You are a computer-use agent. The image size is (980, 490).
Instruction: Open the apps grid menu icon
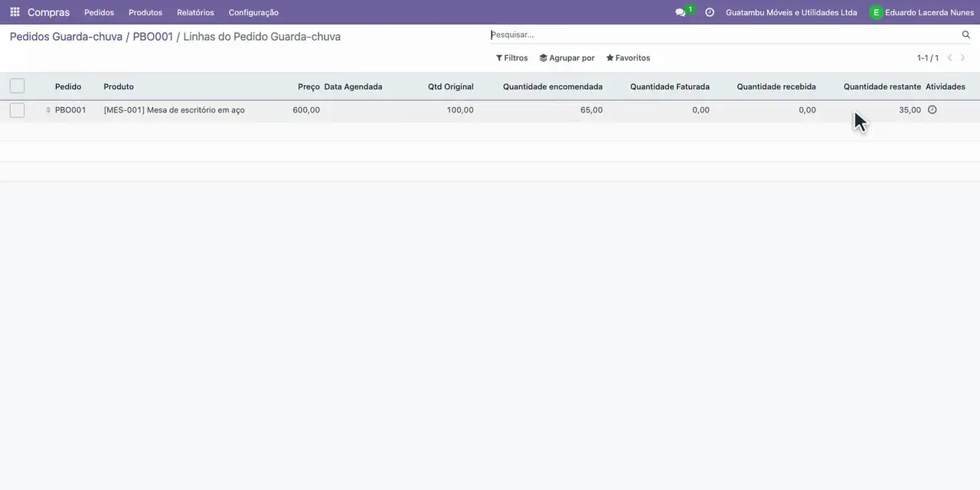click(x=15, y=12)
